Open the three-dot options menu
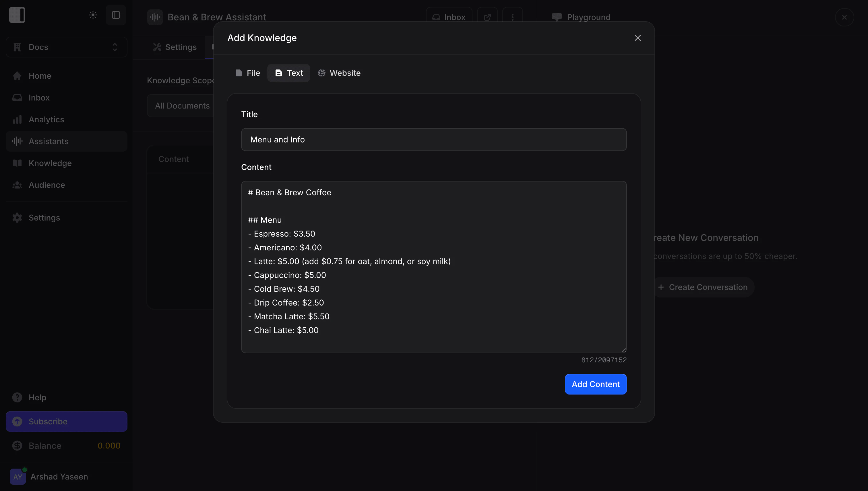 click(x=512, y=17)
